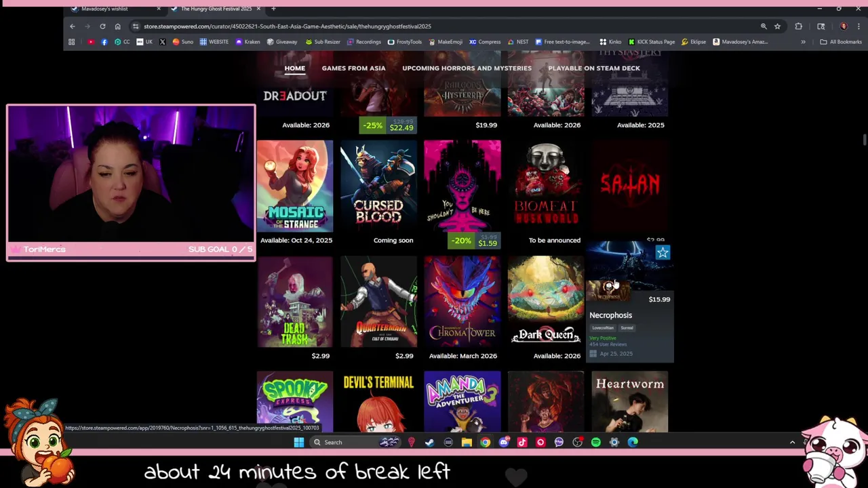Click the -20% $1.59 discount price

pos(474,241)
